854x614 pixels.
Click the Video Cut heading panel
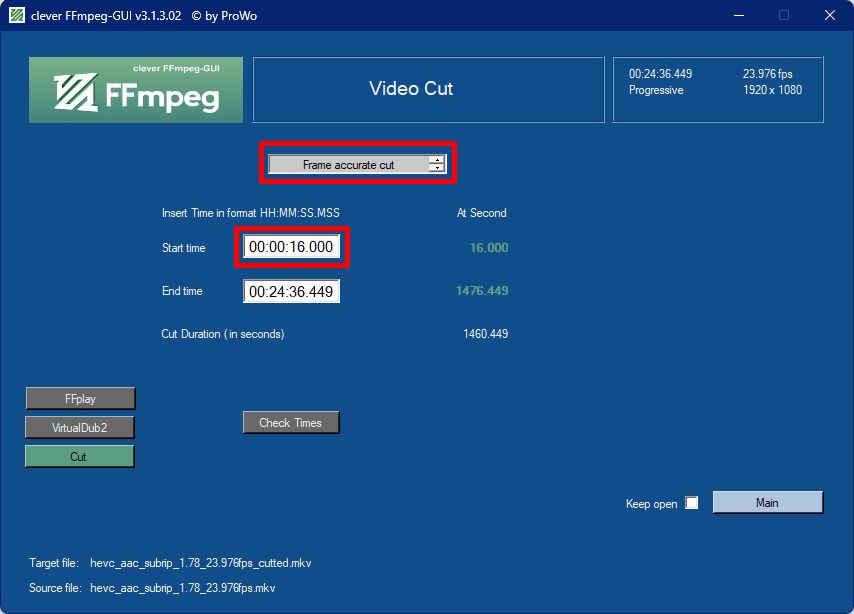429,89
